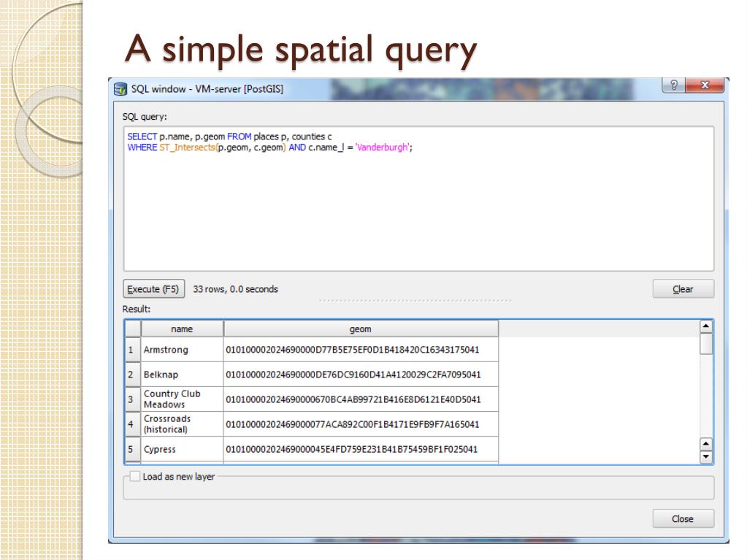The image size is (747, 560).
Task: Click the geom column header
Action: click(361, 329)
